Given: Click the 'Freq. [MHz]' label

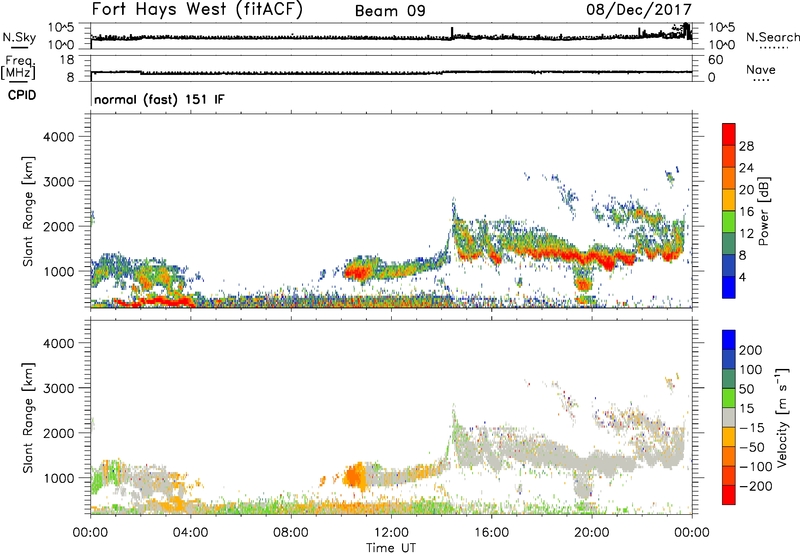Looking at the screenshot, I should point(18,67).
